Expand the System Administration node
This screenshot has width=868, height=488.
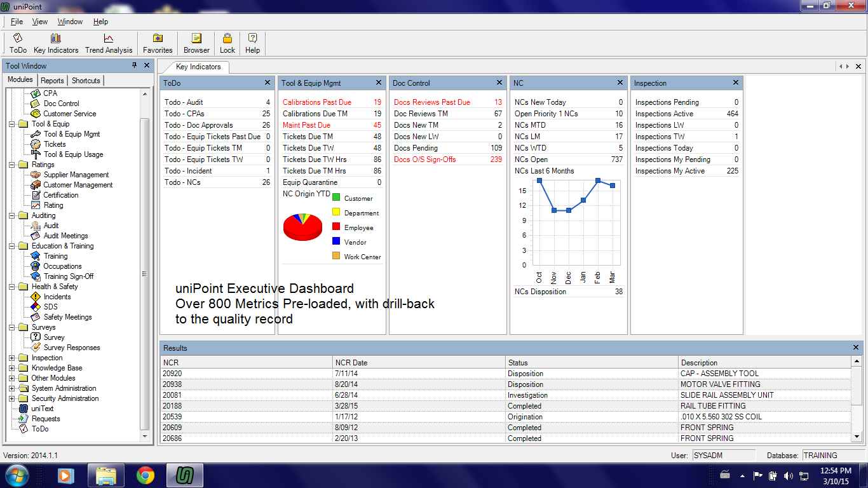(x=12, y=388)
